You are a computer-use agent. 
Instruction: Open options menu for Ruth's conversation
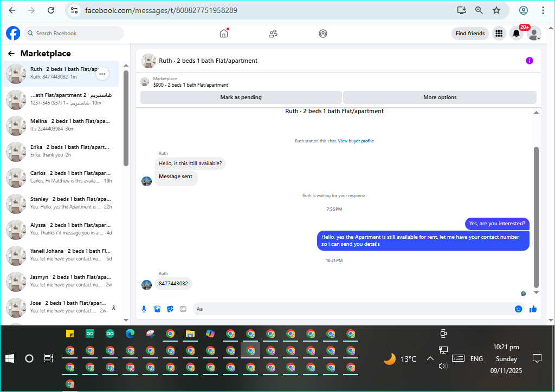click(102, 74)
